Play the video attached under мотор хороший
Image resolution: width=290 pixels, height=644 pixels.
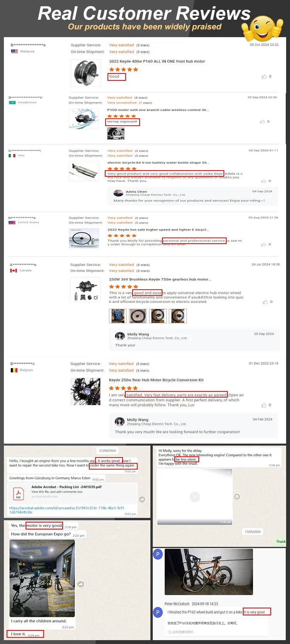tap(116, 133)
